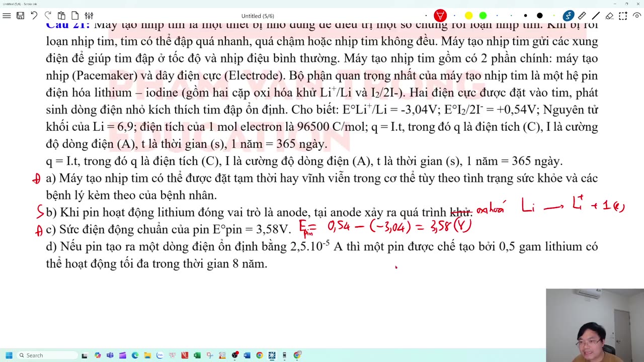644x362 pixels.
Task: Select the straight line tool
Action: coord(596,16)
